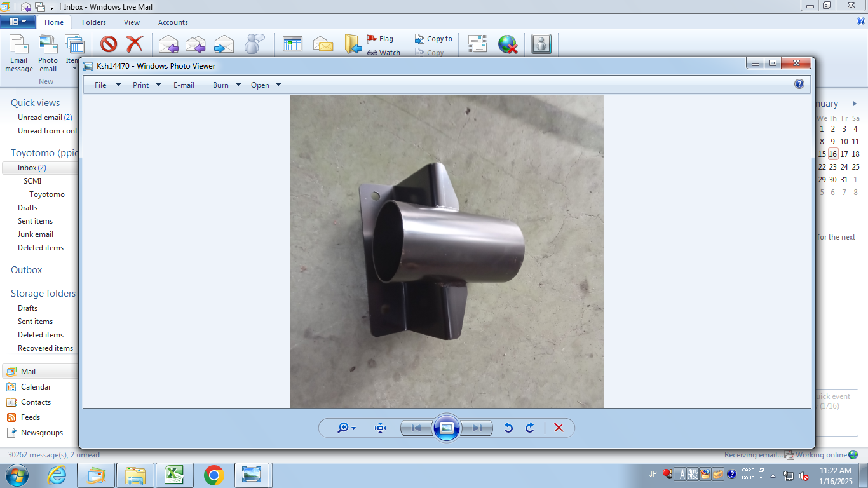The image size is (868, 488).
Task: Go to Previous photo in viewer
Action: click(416, 428)
